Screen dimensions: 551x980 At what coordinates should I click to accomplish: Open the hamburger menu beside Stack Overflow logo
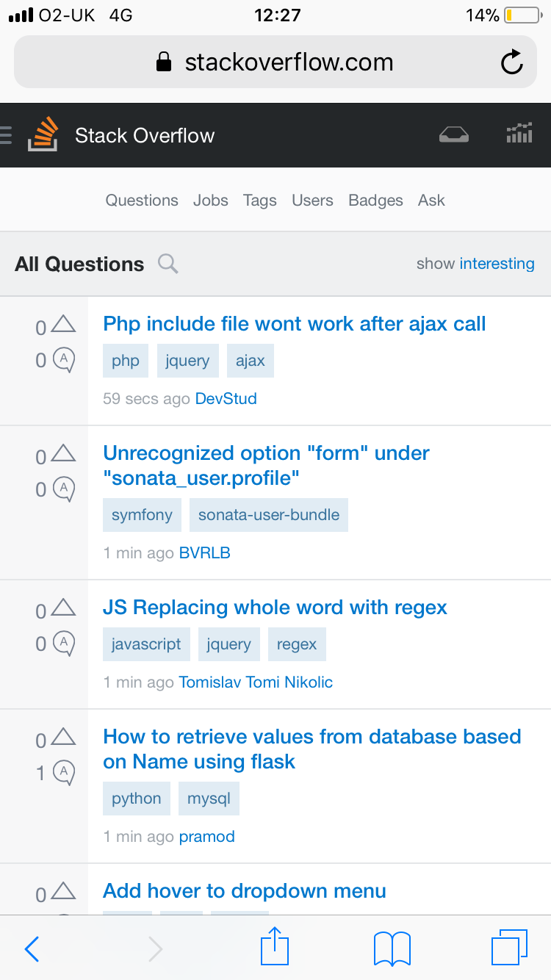tap(6, 135)
